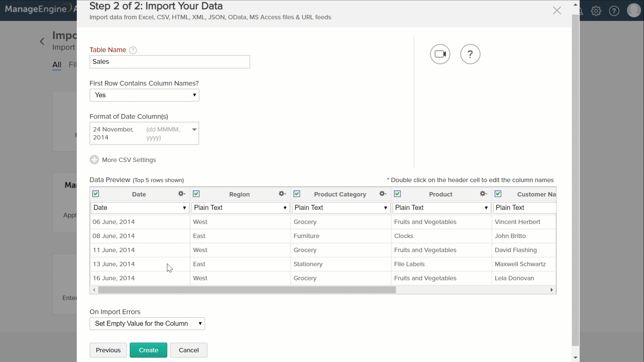The width and height of the screenshot is (644, 362).
Task: Open settings gear in top bar
Action: pyautogui.click(x=596, y=11)
